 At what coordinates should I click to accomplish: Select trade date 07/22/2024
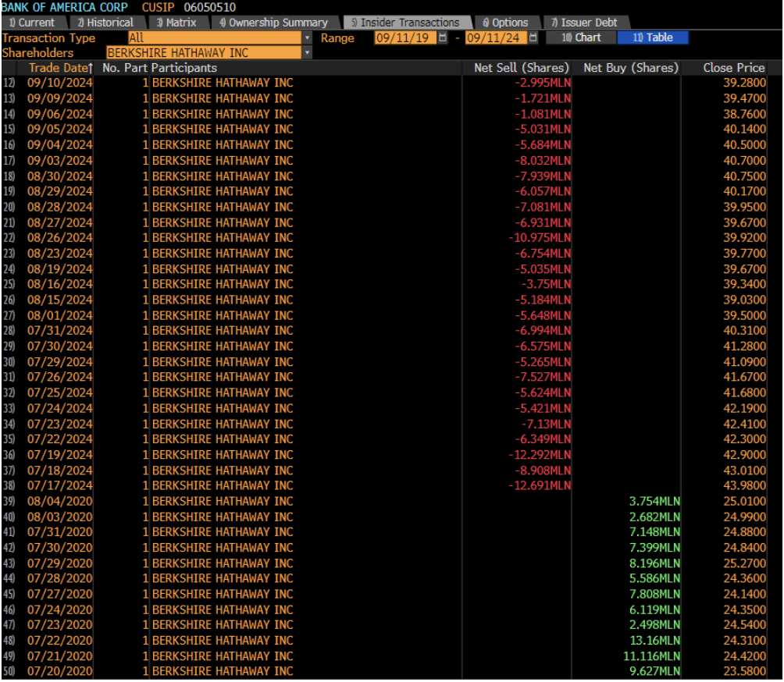(x=60, y=439)
